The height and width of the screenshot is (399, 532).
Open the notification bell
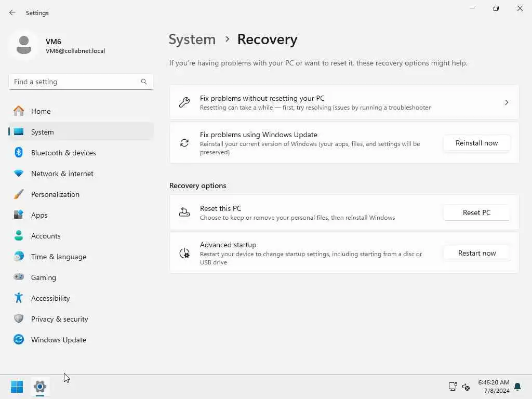(x=517, y=387)
